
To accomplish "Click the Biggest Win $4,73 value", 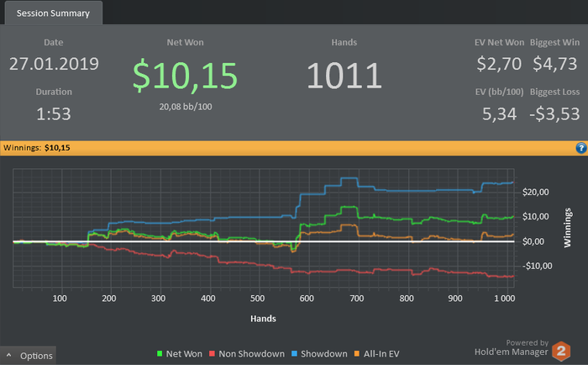I will pos(555,64).
